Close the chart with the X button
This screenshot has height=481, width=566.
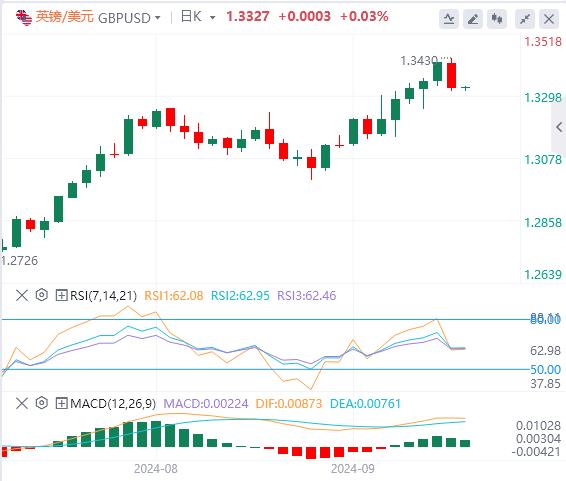pyautogui.click(x=549, y=19)
